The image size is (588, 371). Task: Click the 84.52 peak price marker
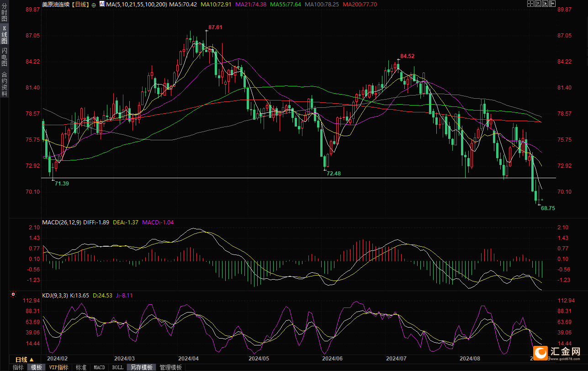408,56
